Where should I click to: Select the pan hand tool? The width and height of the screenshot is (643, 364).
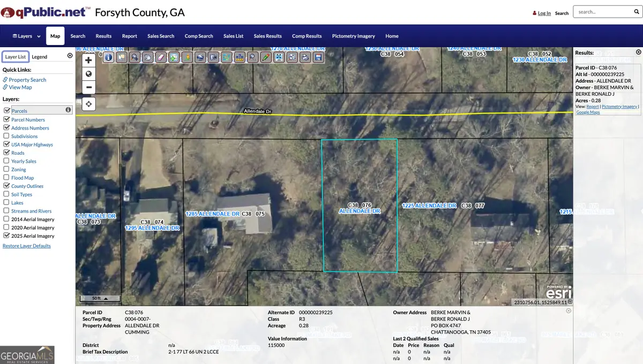coord(148,57)
